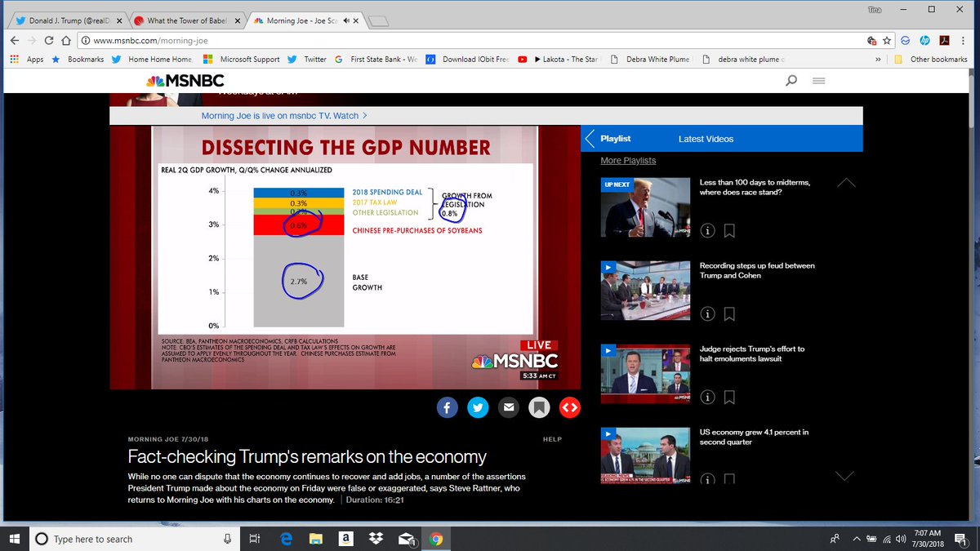The image size is (980, 551).
Task: Expand hidden bookmarks with double chevron
Action: (878, 59)
